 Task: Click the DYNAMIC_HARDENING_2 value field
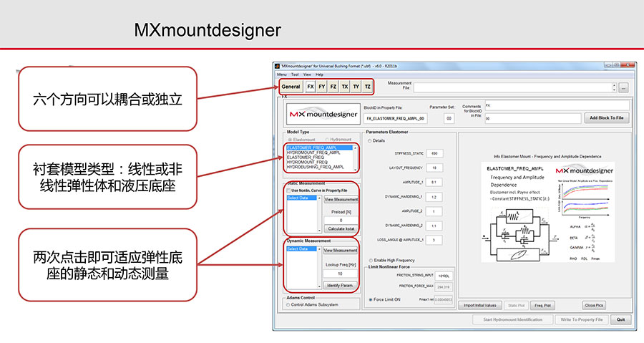[434, 226]
